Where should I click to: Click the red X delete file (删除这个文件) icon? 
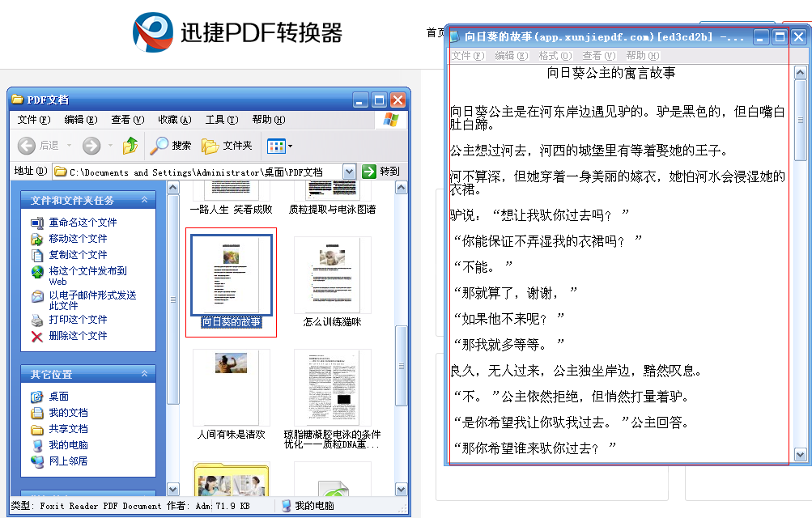tap(37, 336)
